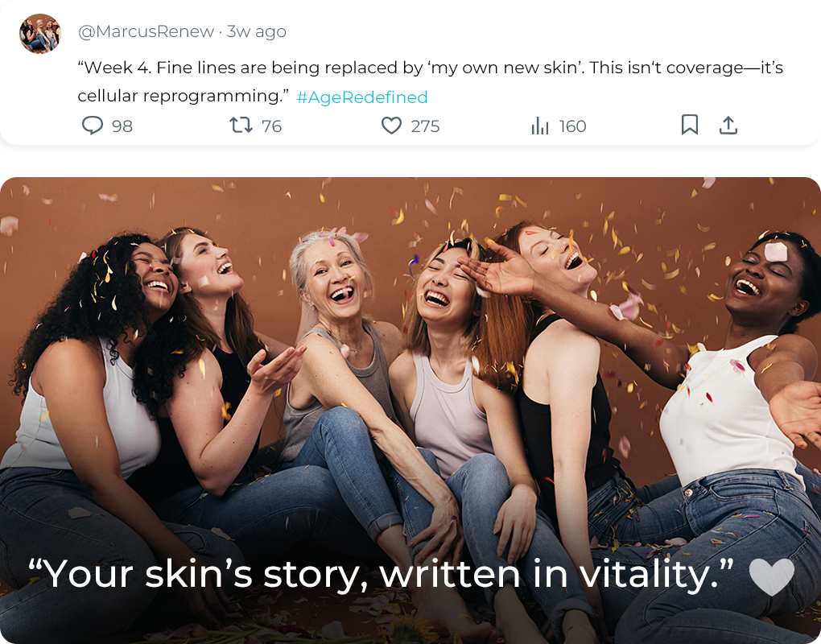Click the 76 reposts count
This screenshot has width=821, height=644.
[271, 126]
